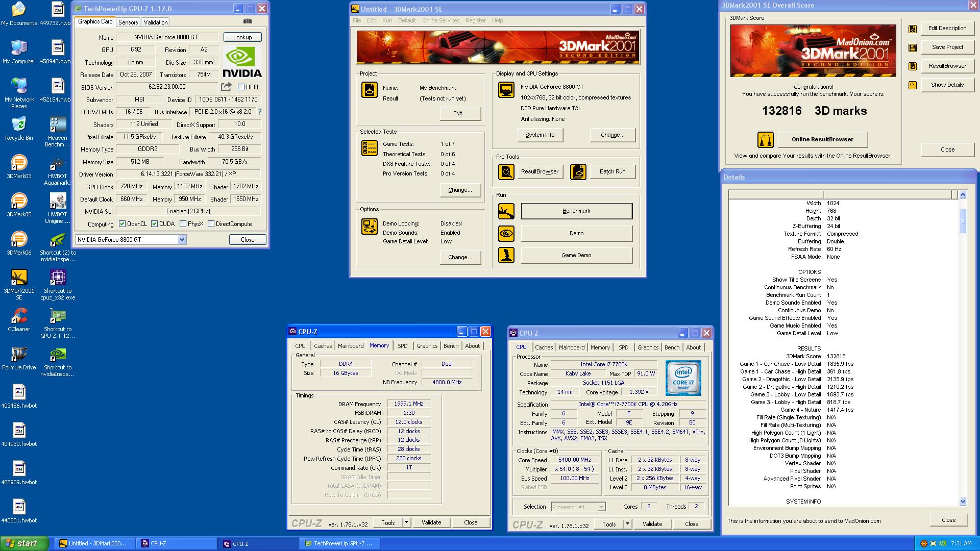Click the Lookup button in GPU-Z
980x551 pixels.
tap(242, 37)
